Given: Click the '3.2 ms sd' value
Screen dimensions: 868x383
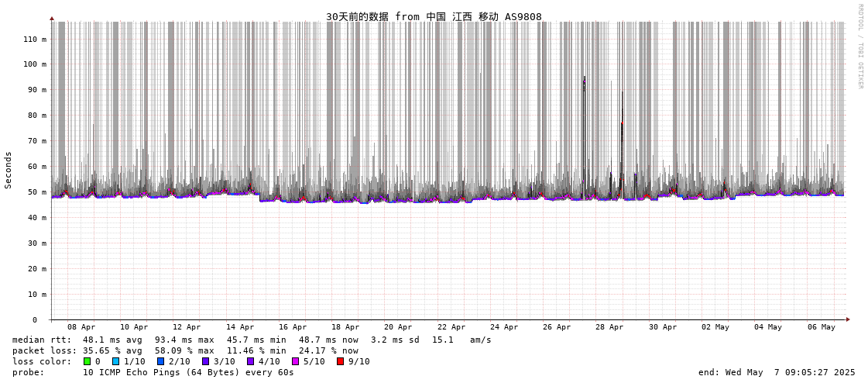Looking at the screenshot, I should (396, 340).
